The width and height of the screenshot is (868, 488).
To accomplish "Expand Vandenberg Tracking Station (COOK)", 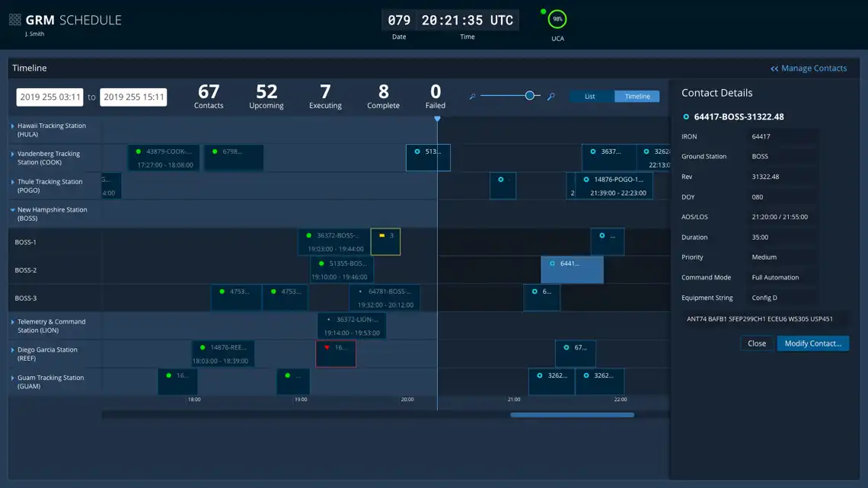I will pyautogui.click(x=13, y=155).
